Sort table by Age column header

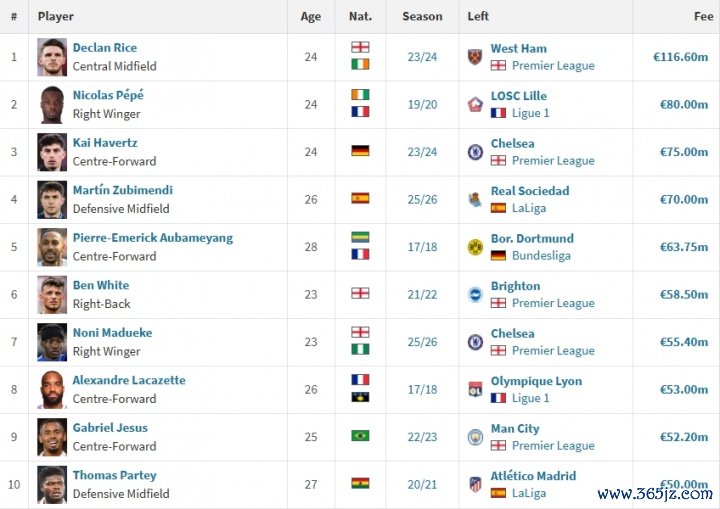[x=311, y=17]
